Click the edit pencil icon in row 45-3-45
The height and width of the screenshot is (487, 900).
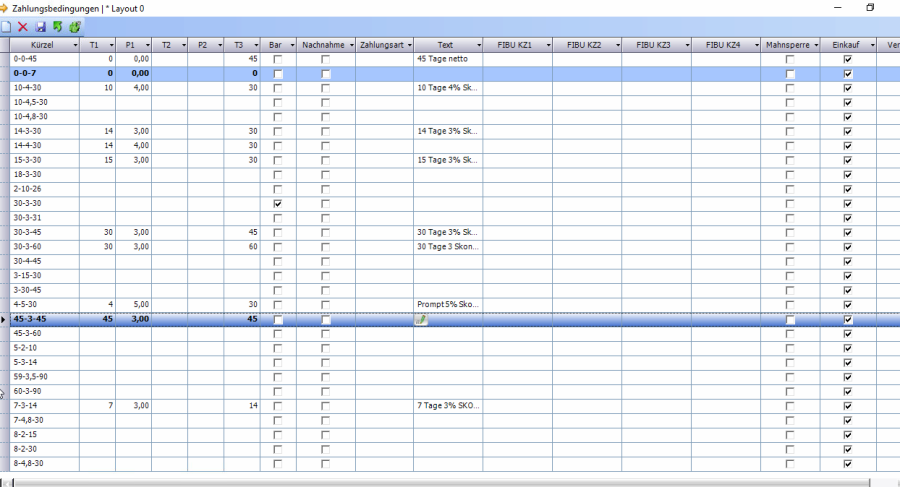[x=421, y=319]
